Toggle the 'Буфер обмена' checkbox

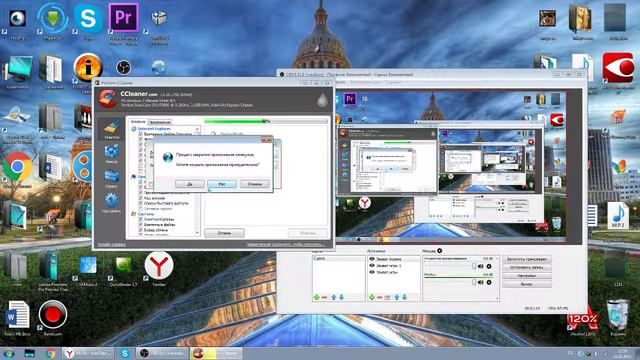[x=140, y=230]
